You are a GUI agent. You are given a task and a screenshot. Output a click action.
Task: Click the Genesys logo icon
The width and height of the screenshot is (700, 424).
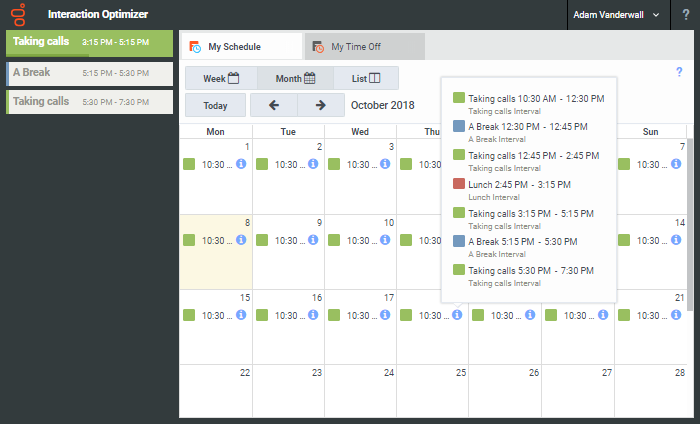pyautogui.click(x=18, y=15)
